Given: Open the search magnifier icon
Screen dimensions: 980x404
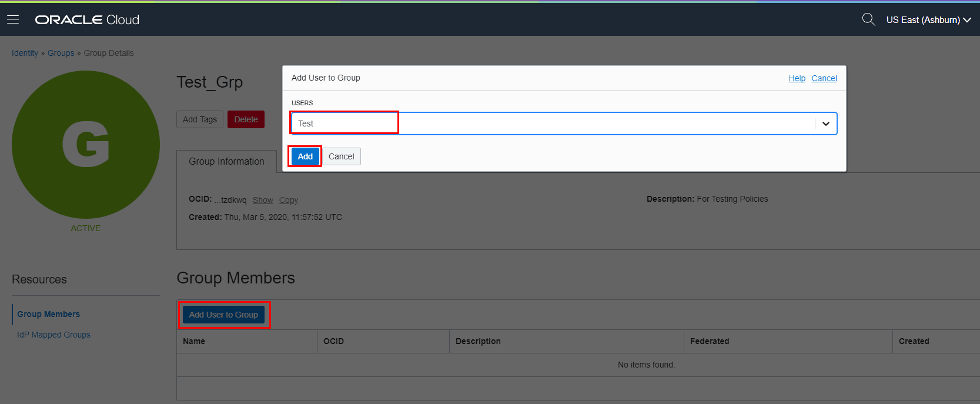Looking at the screenshot, I should [868, 19].
